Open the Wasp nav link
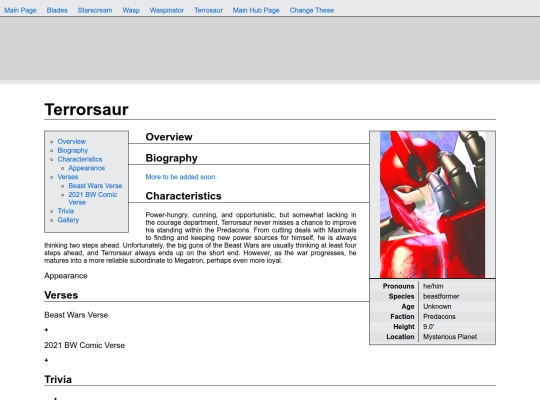Screen dimensions: 540x405 131,10
